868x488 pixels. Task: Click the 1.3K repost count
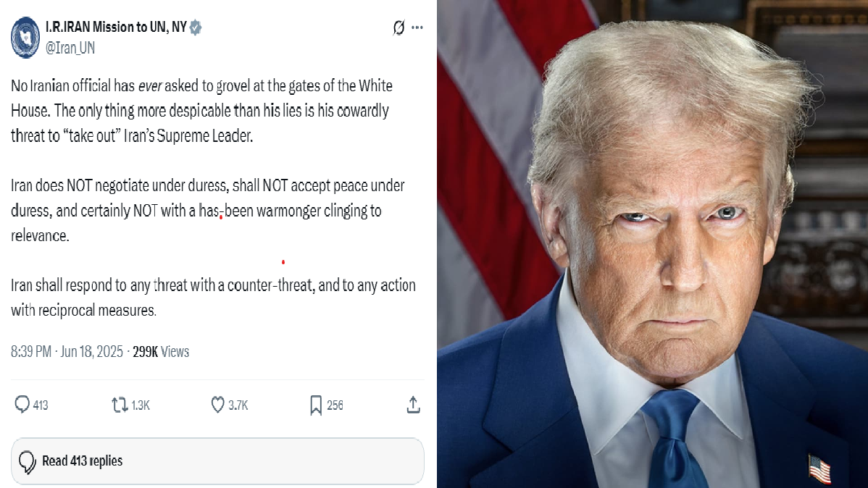point(141,405)
